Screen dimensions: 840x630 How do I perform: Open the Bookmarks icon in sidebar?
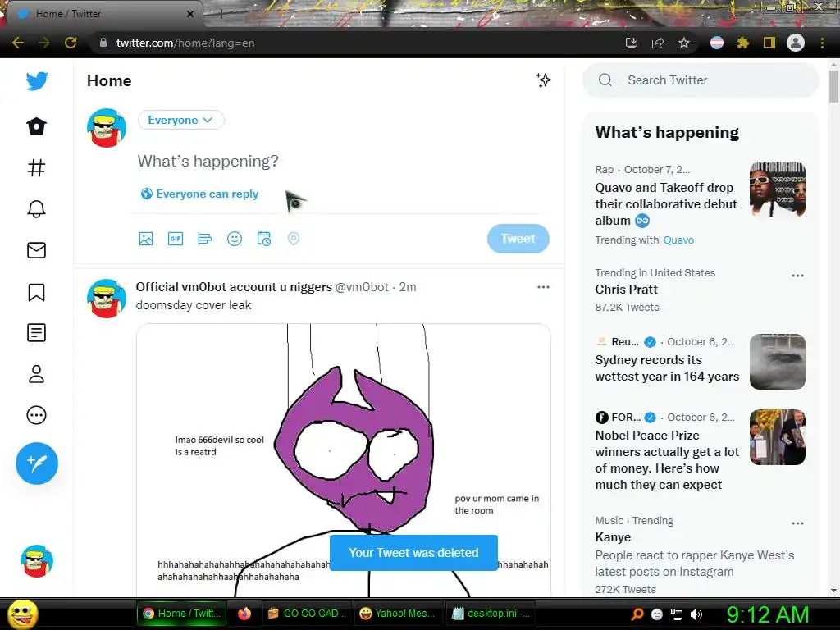pos(36,292)
